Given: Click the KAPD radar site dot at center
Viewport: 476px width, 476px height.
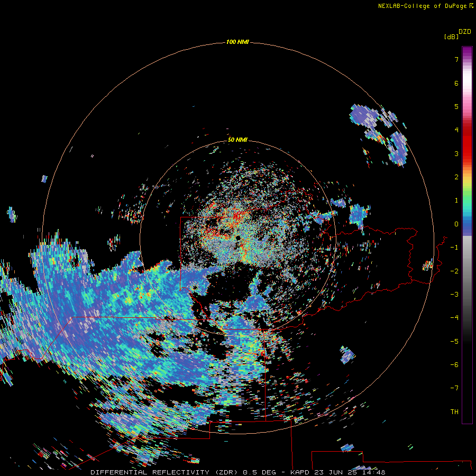Looking at the screenshot, I should 238,237.
